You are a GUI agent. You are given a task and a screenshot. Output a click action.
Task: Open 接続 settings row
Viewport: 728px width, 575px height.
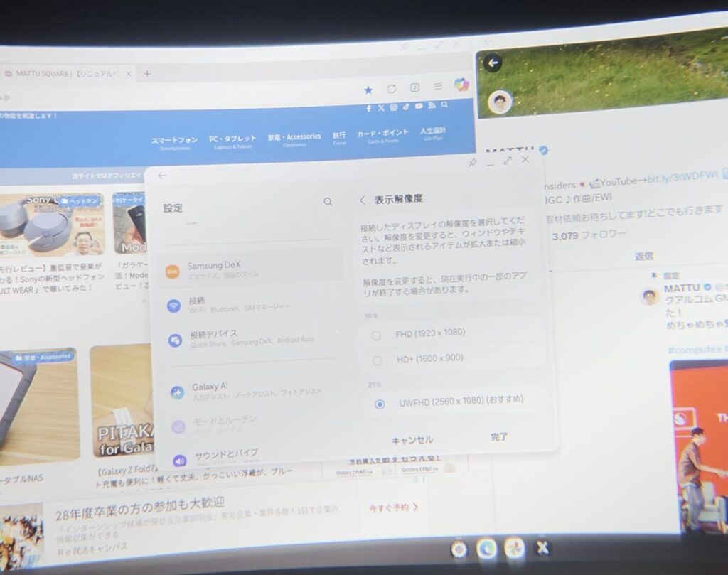251,304
